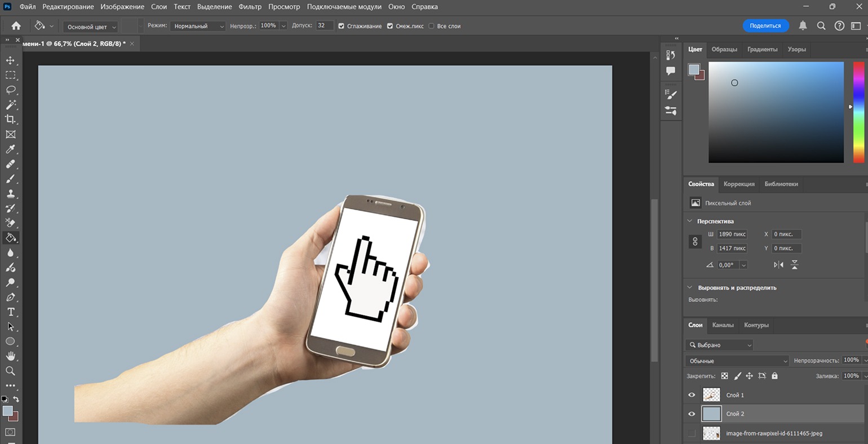868x444 pixels.
Task: Click the foreground color swatch in Цвет panel
Action: 694,69
